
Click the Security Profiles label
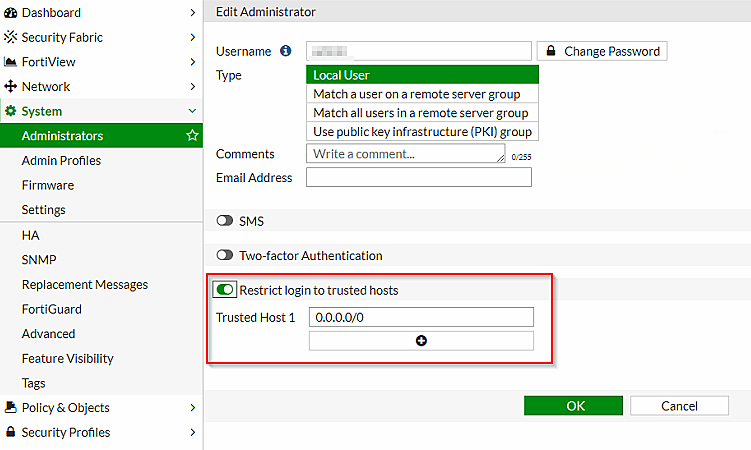(x=66, y=432)
